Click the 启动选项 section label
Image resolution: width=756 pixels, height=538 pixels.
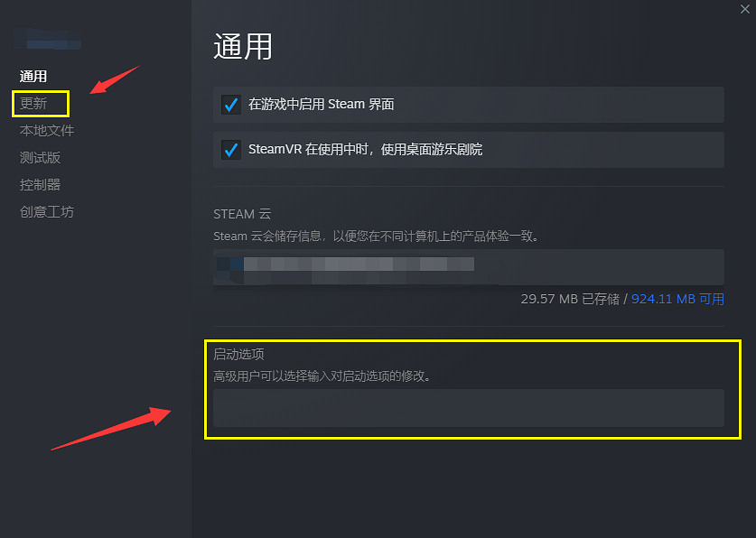(x=238, y=354)
